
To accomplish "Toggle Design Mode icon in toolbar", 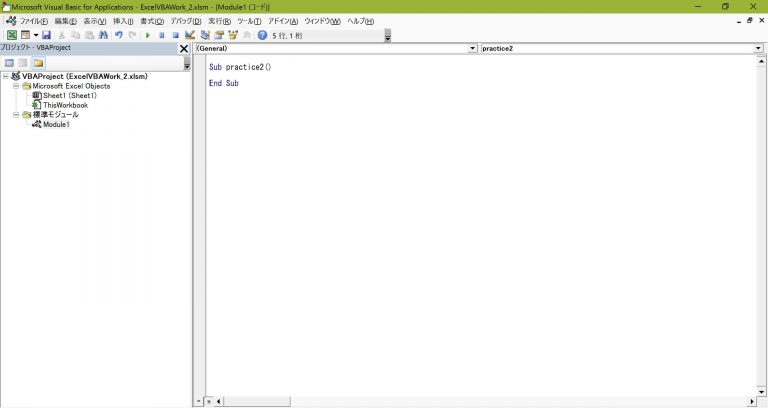I will click(189, 35).
